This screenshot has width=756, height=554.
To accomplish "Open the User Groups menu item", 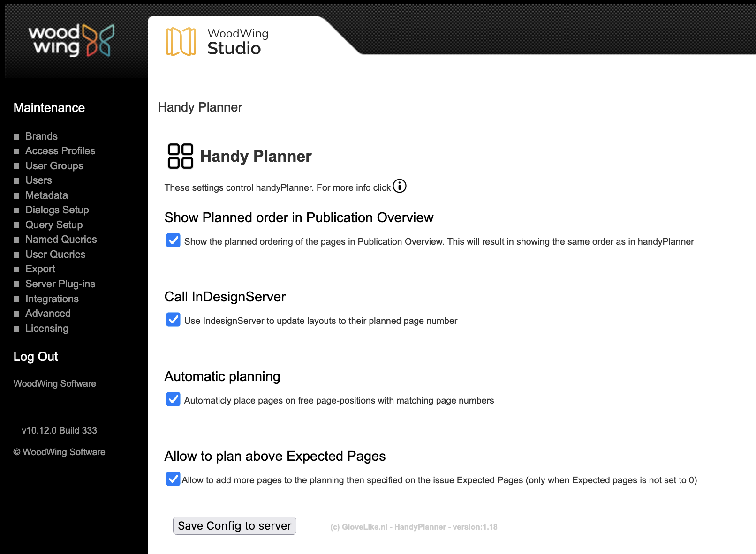I will [54, 166].
